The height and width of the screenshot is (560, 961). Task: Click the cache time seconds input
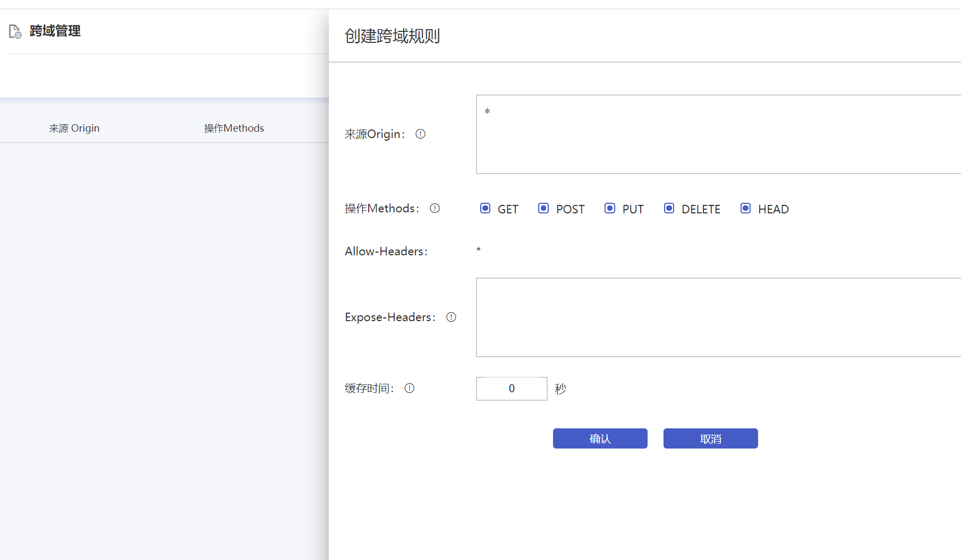(x=512, y=389)
